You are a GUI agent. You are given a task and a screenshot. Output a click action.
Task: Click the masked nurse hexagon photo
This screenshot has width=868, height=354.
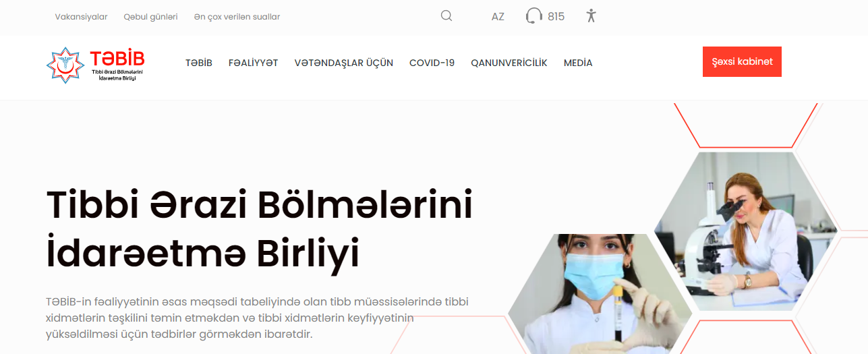pyautogui.click(x=600, y=294)
